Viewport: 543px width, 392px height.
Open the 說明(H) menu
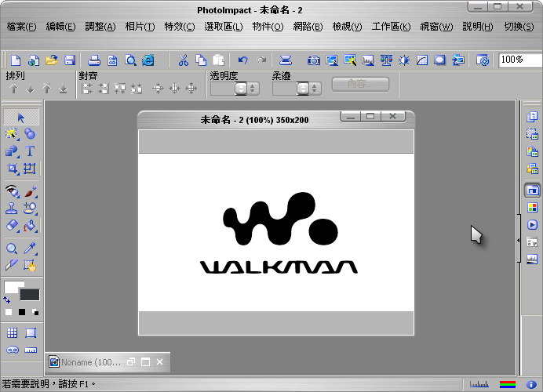point(478,27)
